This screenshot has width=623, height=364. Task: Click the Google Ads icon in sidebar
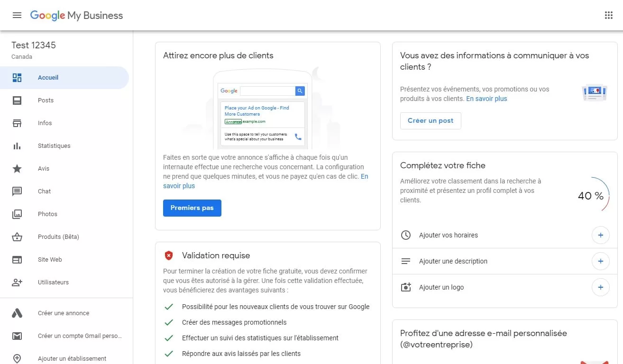17,313
